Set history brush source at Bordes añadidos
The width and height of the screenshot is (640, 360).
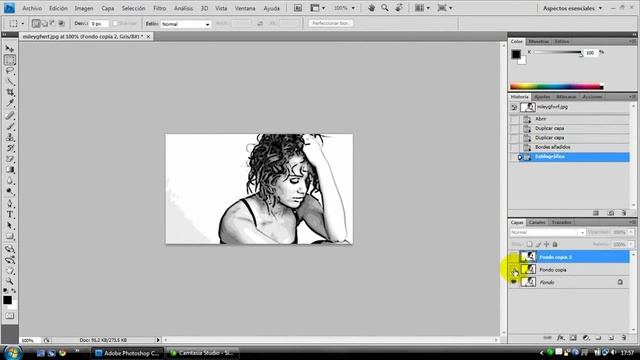pos(514,147)
